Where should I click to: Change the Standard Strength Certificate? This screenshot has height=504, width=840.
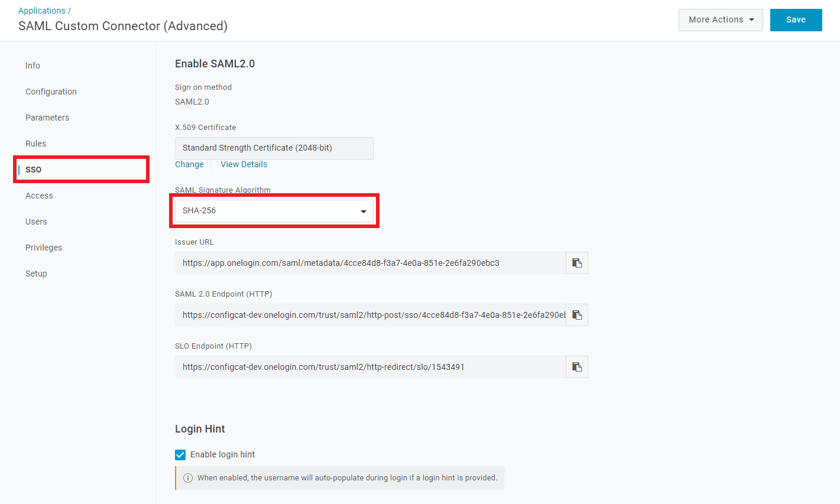[189, 164]
